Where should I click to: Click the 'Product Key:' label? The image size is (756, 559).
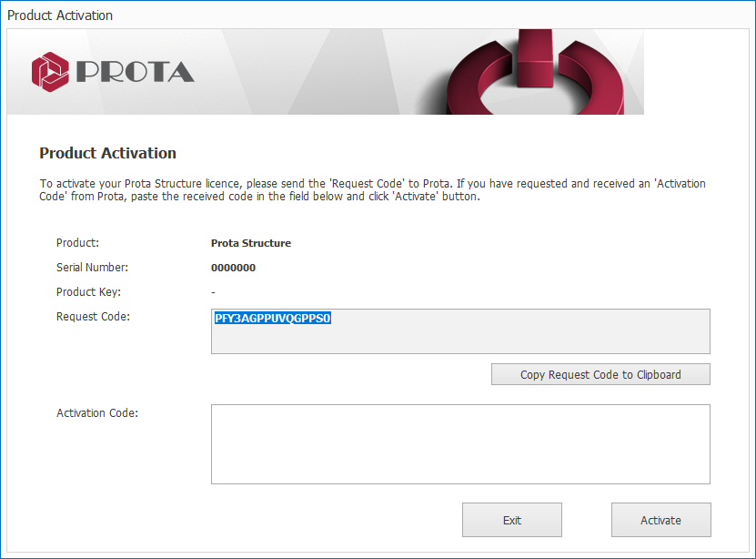point(88,292)
